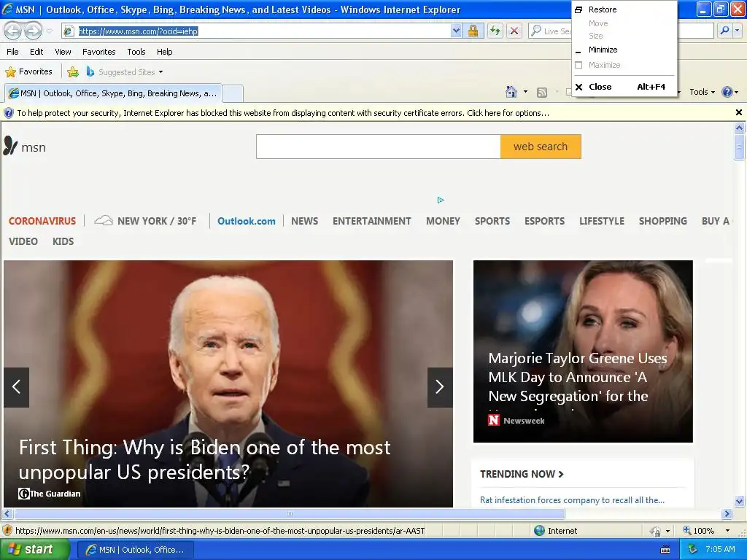Select the MSN browser tab

point(113,93)
